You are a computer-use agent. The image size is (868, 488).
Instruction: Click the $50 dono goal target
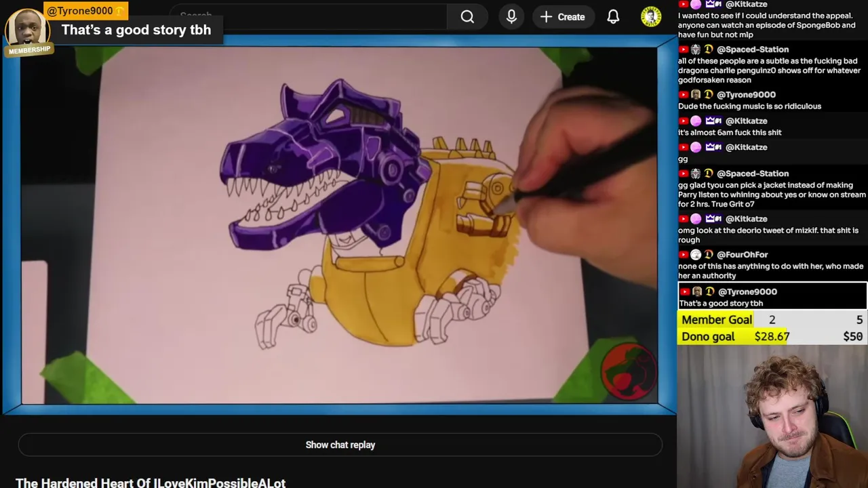coord(852,337)
